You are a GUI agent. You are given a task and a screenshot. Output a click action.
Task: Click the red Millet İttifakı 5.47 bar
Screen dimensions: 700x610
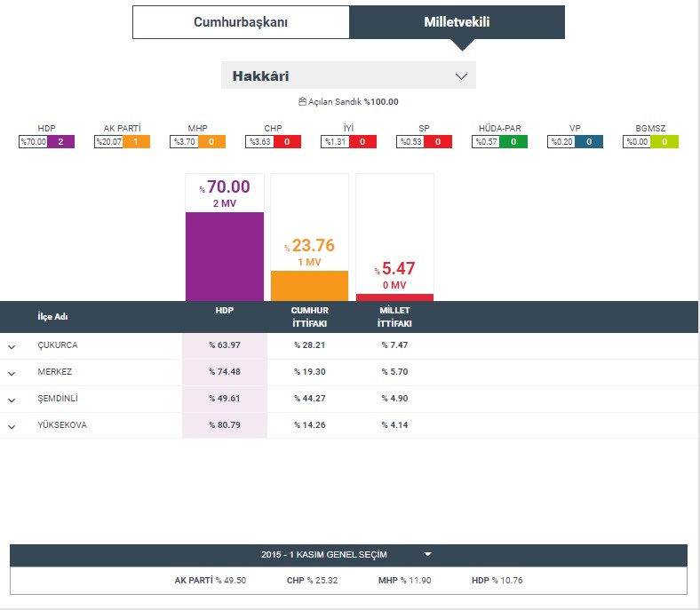click(x=394, y=297)
